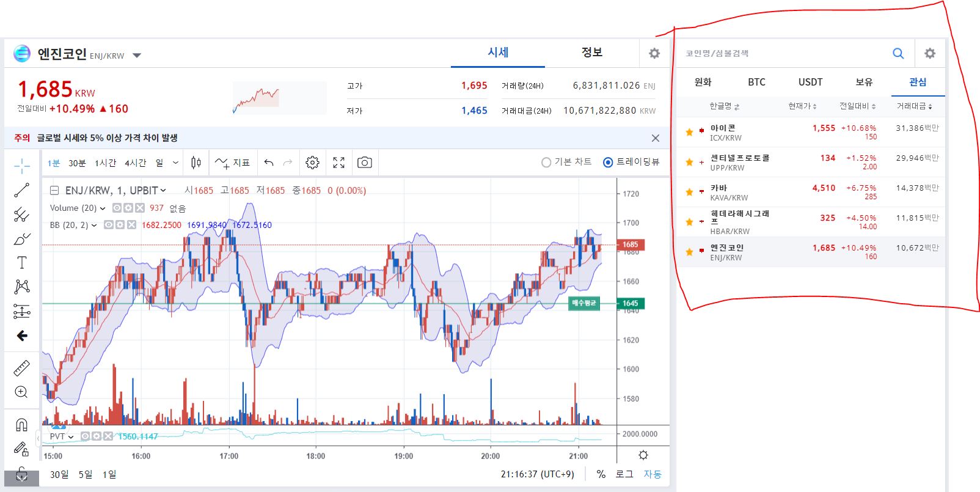This screenshot has height=492, width=980.
Task: Set chart interval to 1시간
Action: (x=105, y=163)
